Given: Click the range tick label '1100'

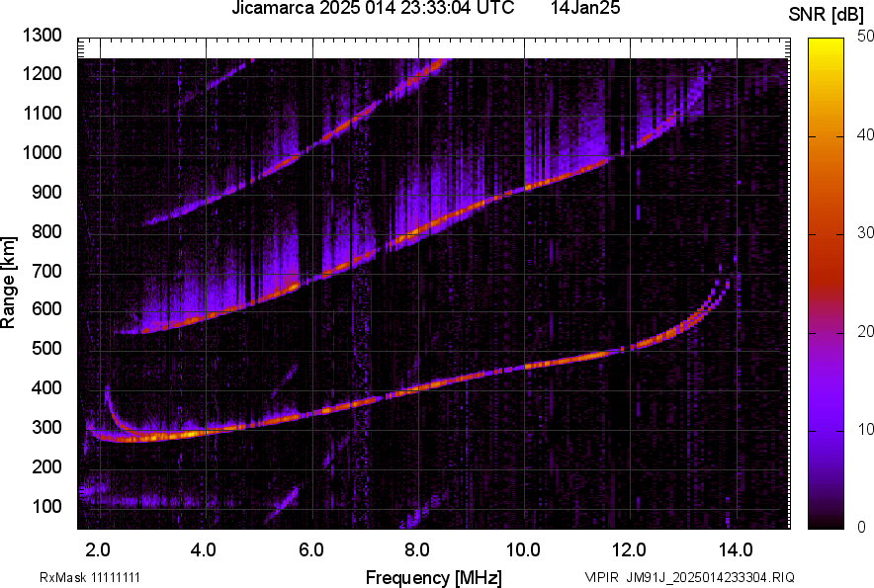Looking at the screenshot, I should click(42, 113).
